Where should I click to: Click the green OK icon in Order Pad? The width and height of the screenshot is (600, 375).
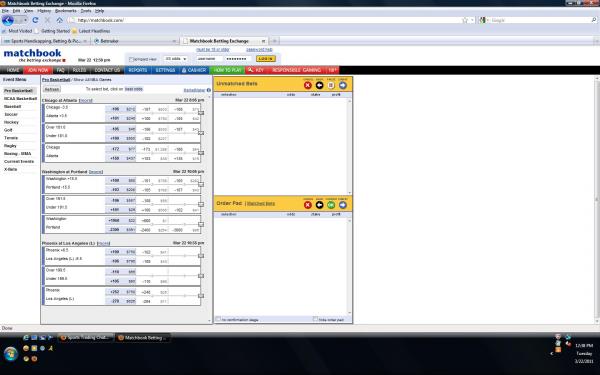click(x=331, y=205)
